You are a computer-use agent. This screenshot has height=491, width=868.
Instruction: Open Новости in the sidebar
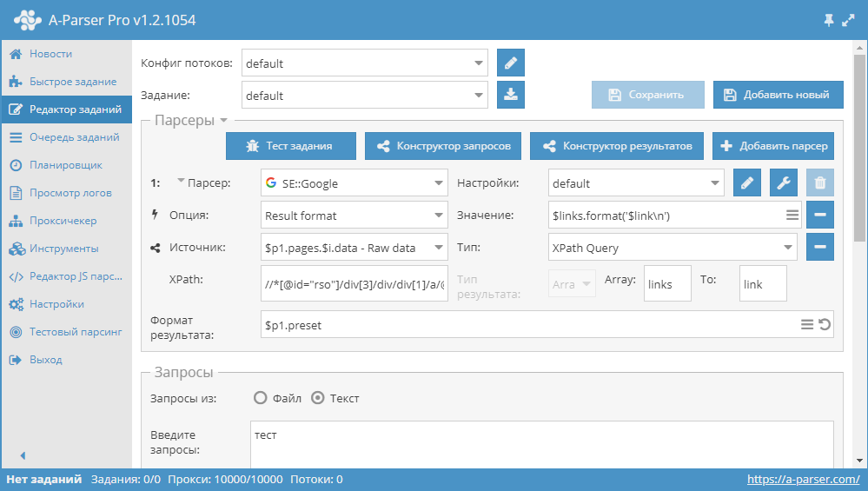pos(66,54)
